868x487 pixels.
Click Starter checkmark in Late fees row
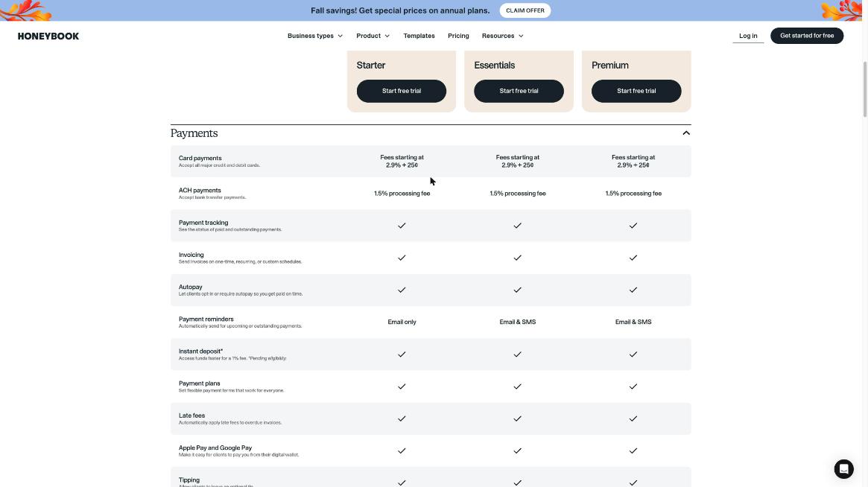pyautogui.click(x=402, y=418)
